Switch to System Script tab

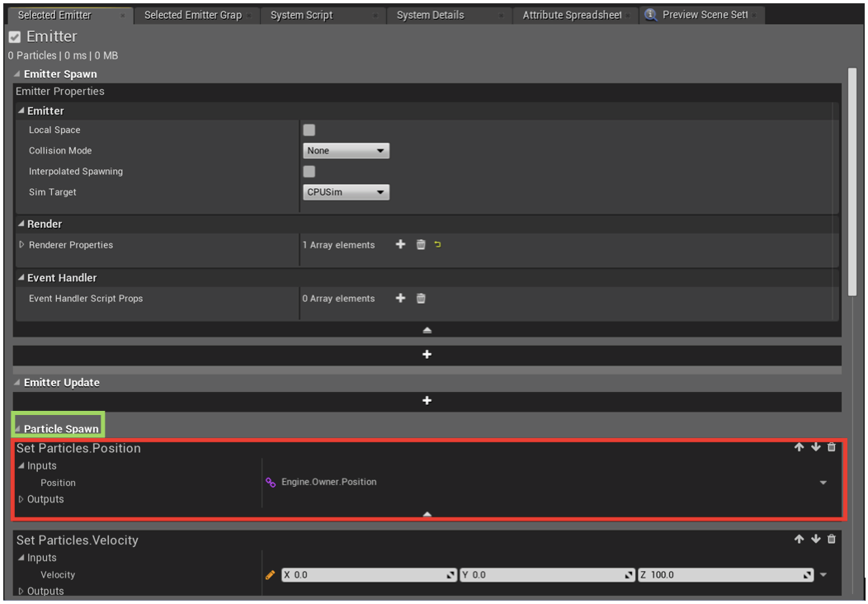[302, 15]
